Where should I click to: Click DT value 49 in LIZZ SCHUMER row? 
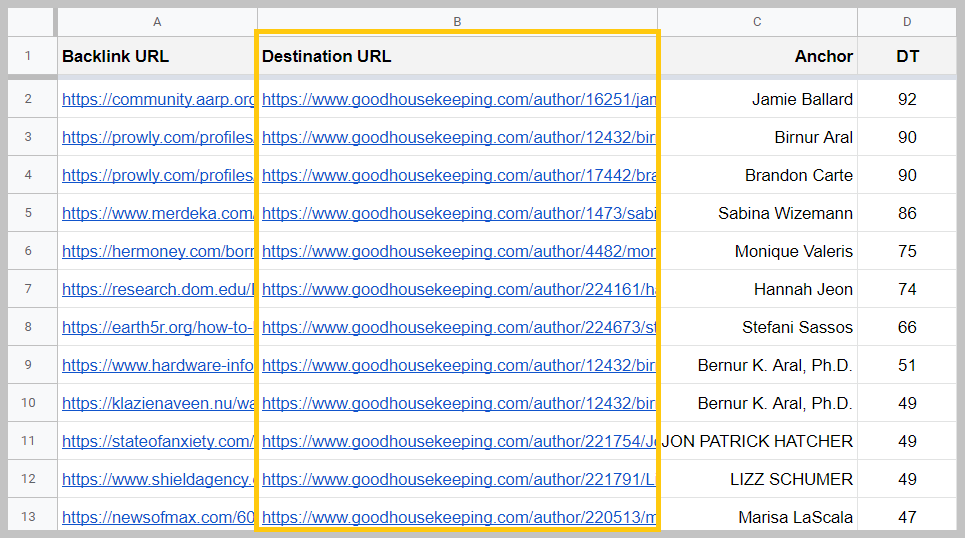pos(907,479)
